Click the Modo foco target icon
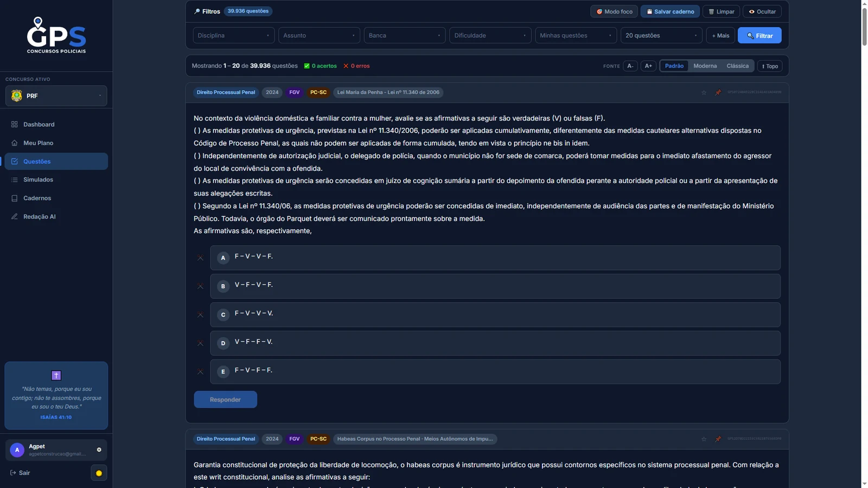Screen dimensions: 868x488 pos(599,11)
